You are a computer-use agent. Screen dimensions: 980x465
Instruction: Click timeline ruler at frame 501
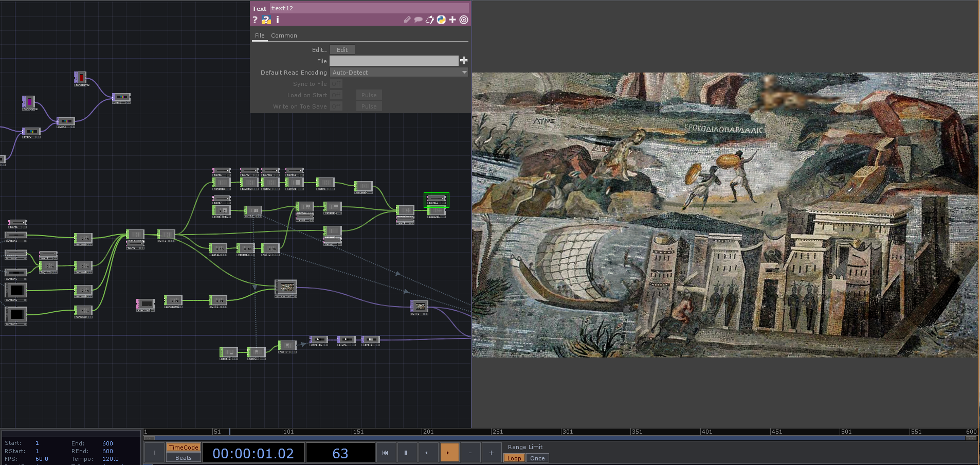click(846, 432)
